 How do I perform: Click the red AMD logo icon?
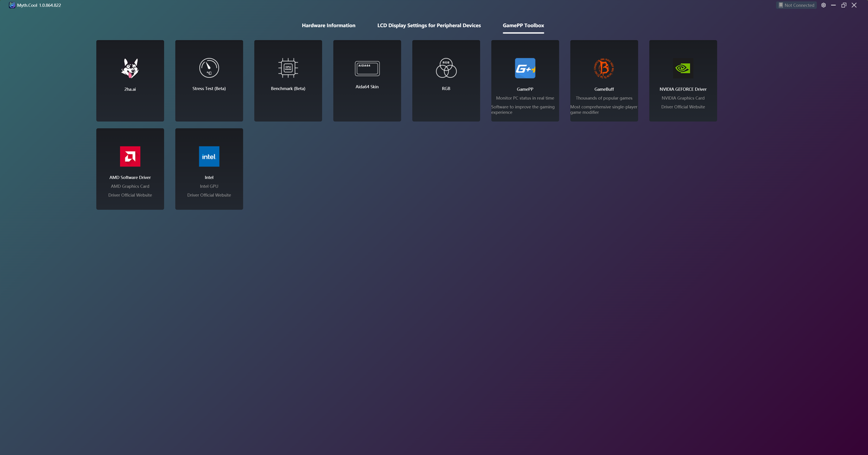pyautogui.click(x=130, y=156)
